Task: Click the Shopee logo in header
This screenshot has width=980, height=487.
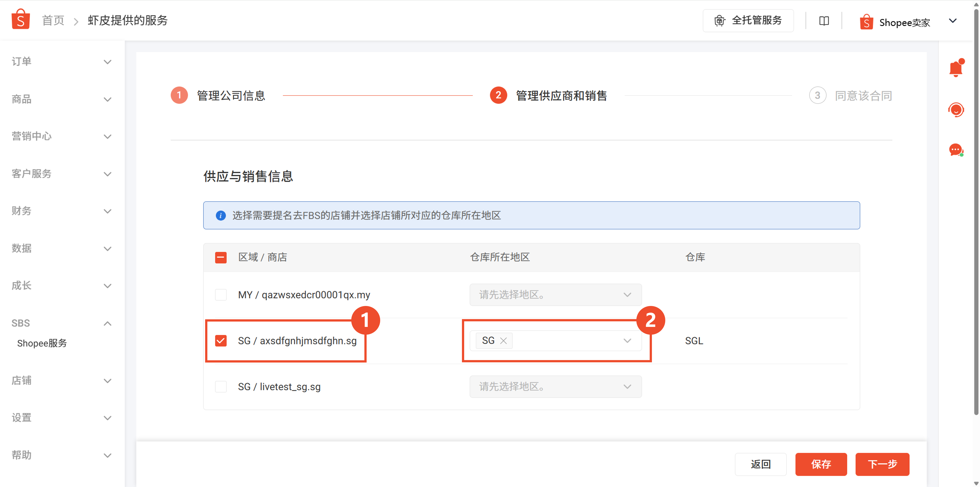Action: [x=20, y=19]
